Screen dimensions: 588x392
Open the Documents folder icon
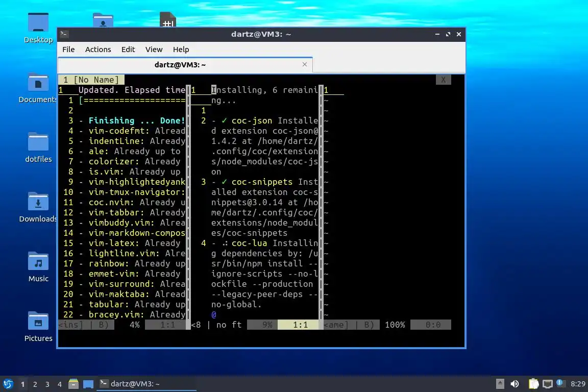[38, 88]
